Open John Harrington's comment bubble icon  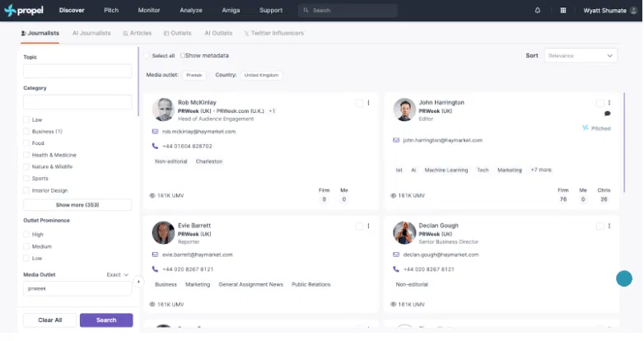tap(607, 114)
